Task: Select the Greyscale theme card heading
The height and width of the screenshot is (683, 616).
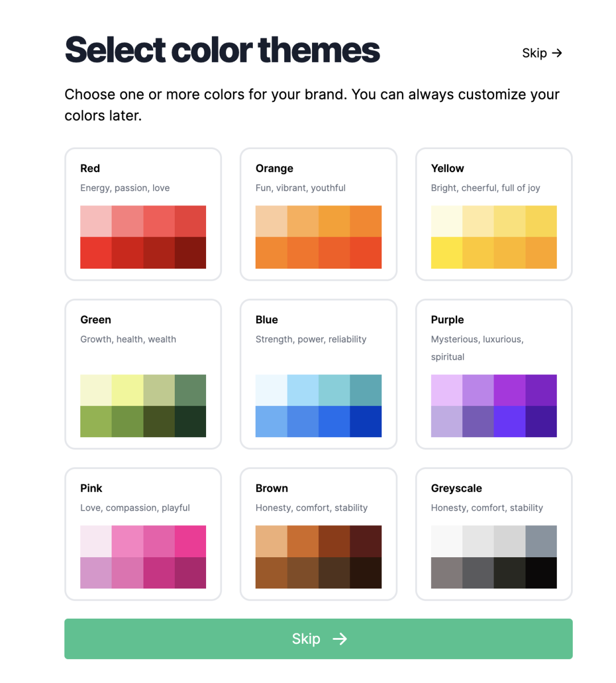Action: 456,488
